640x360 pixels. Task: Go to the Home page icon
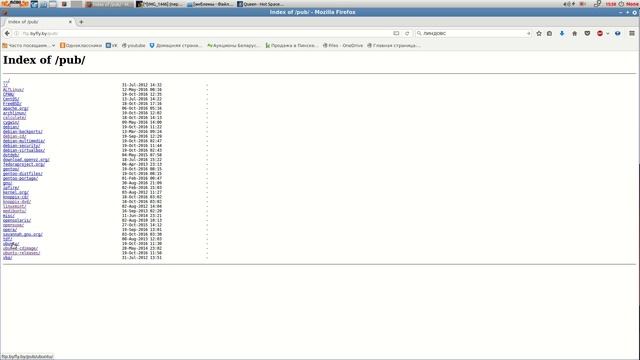click(x=575, y=33)
